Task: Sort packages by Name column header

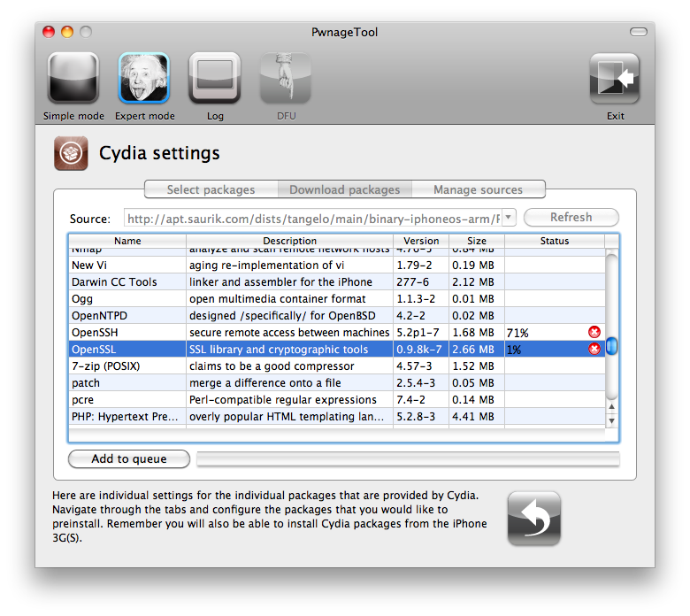Action: tap(127, 241)
